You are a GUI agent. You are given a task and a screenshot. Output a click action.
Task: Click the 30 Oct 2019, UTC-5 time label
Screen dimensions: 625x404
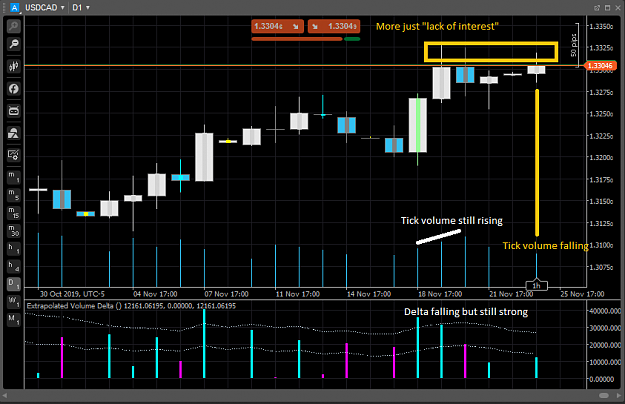(72, 294)
